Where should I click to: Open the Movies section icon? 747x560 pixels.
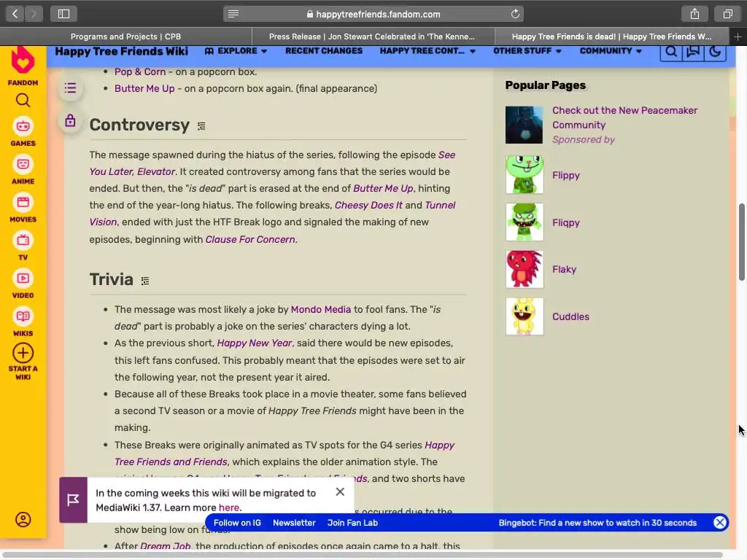click(x=23, y=203)
